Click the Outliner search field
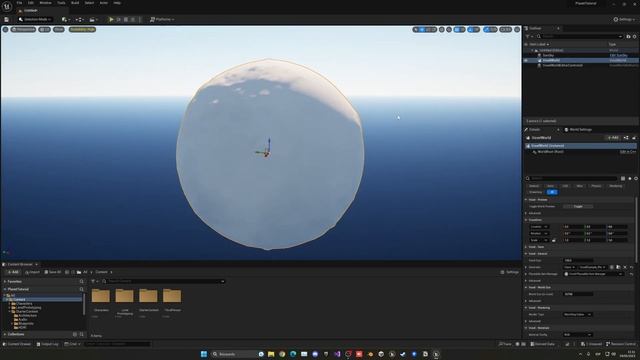 pos(580,36)
